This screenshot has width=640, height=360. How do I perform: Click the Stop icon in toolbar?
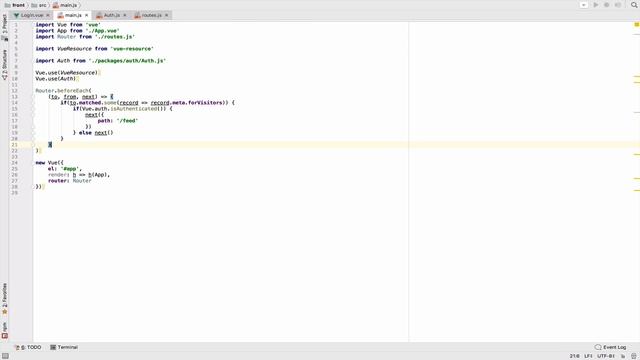click(x=618, y=5)
